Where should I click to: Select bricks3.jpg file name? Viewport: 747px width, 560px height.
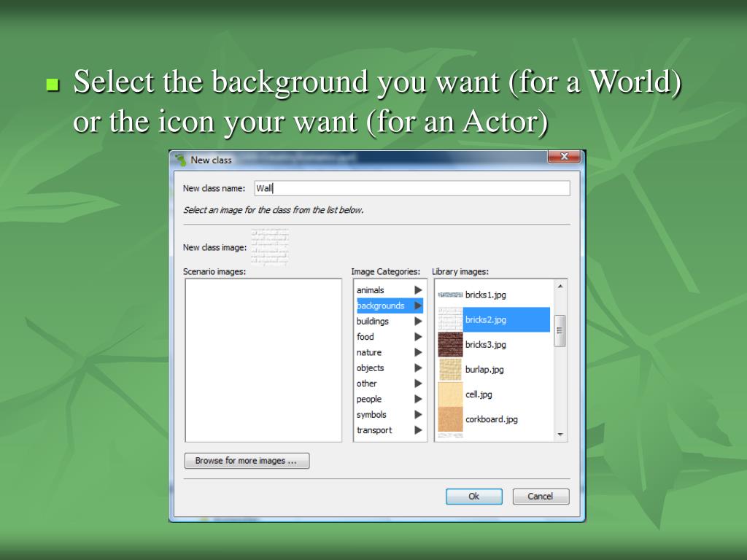pyautogui.click(x=485, y=344)
